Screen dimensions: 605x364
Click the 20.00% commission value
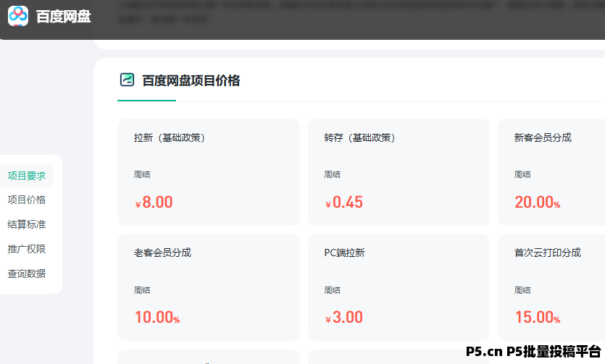click(x=537, y=203)
